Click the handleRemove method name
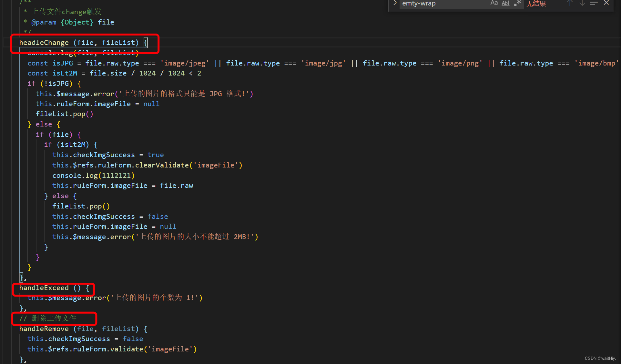Image resolution: width=621 pixels, height=364 pixels. click(44, 329)
